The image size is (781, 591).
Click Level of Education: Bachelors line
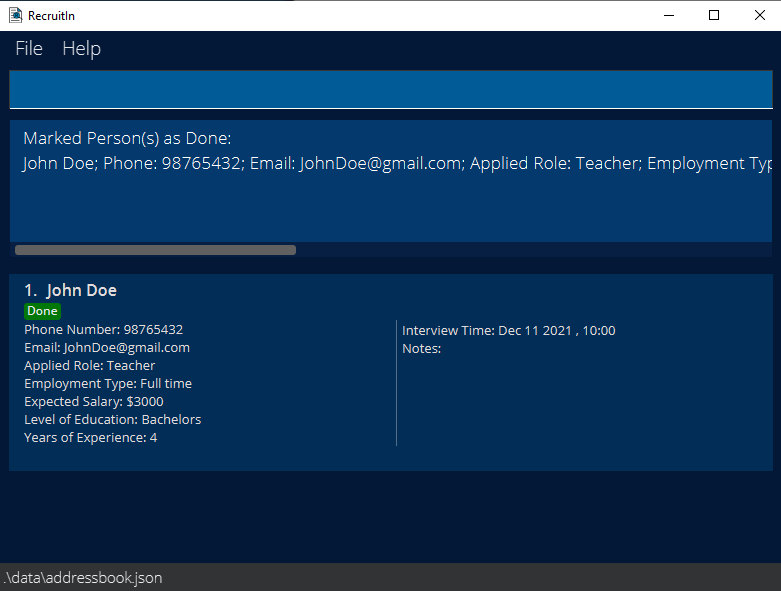pos(113,419)
